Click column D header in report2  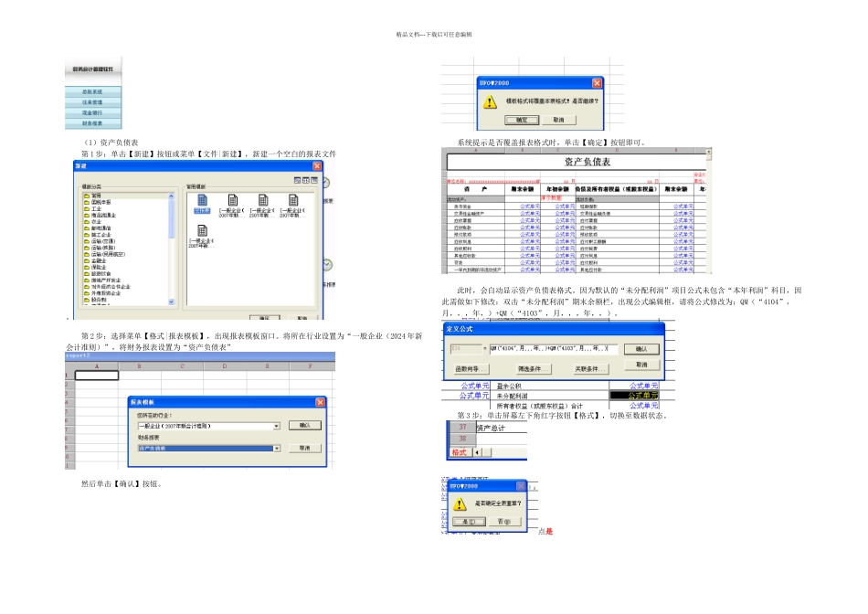click(225, 366)
